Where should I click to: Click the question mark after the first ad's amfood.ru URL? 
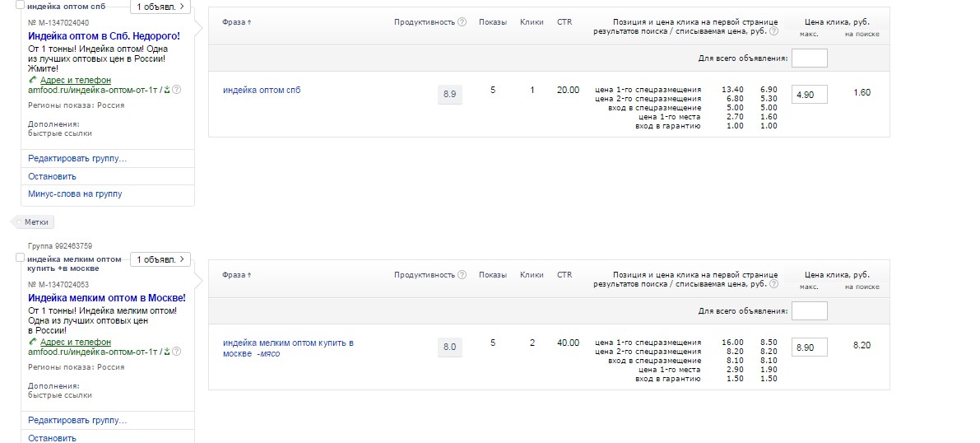[x=176, y=90]
